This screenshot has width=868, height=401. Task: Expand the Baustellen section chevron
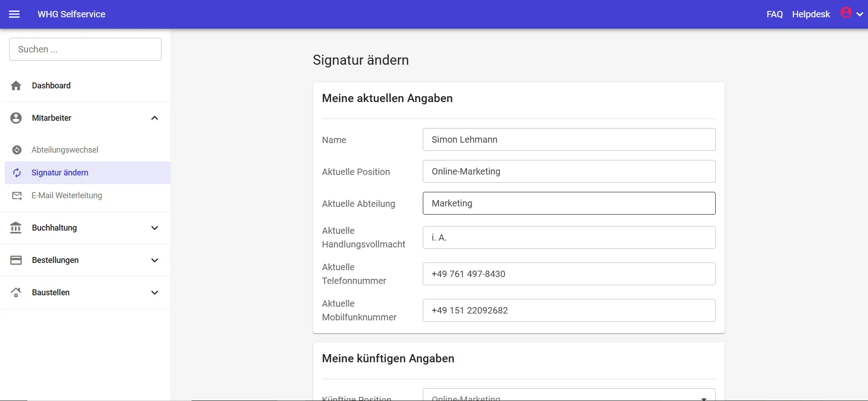(x=155, y=293)
